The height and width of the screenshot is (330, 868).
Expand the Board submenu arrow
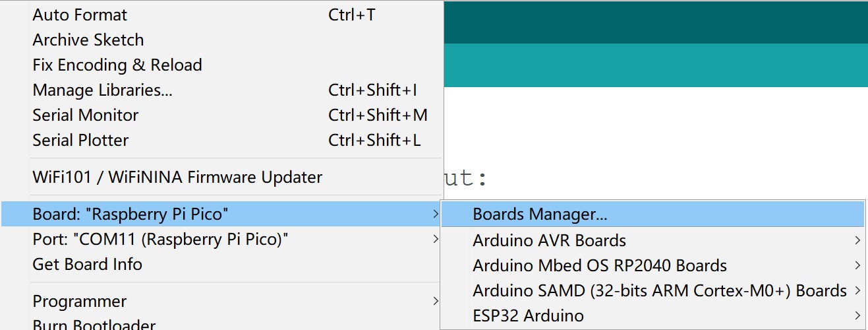[x=435, y=214]
